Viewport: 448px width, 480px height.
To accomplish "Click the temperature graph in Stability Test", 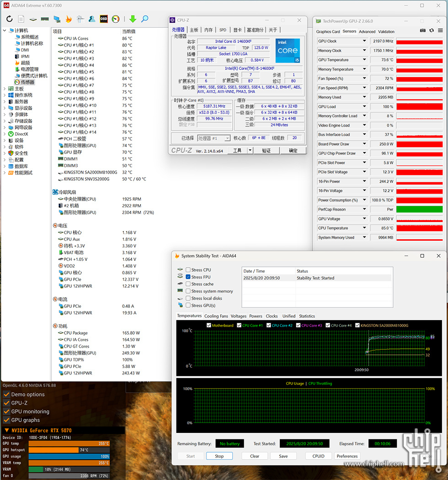I will pyautogui.click(x=309, y=348).
